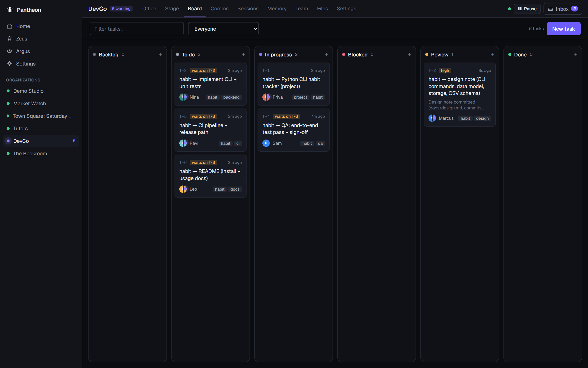The image size is (588, 368).
Task: Switch to the Sessions tab
Action: 248,9
